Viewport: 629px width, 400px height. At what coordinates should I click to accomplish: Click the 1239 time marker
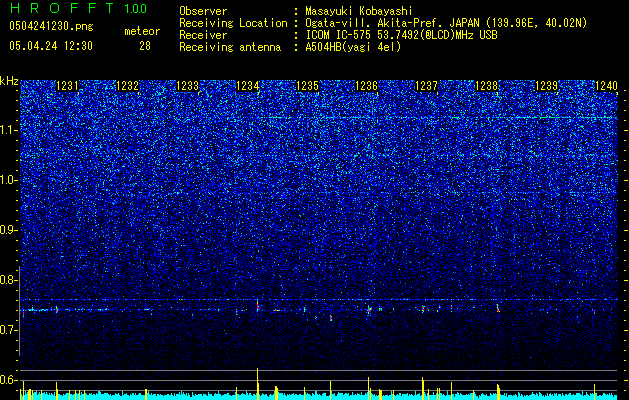pyautogui.click(x=546, y=86)
